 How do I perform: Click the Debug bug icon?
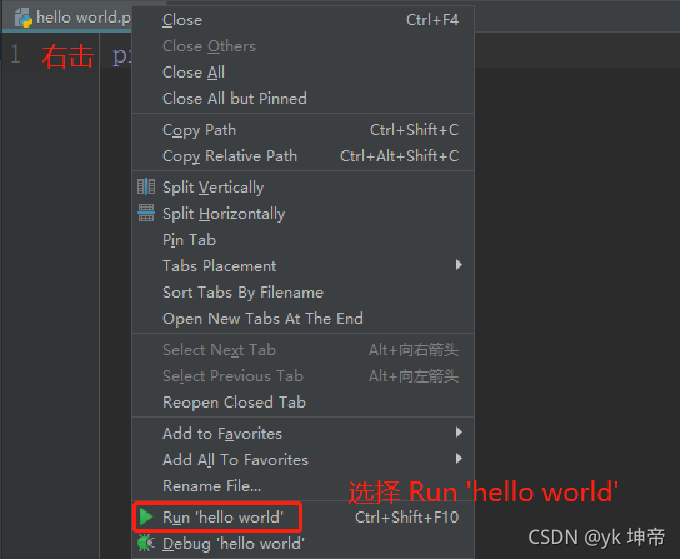click(146, 543)
